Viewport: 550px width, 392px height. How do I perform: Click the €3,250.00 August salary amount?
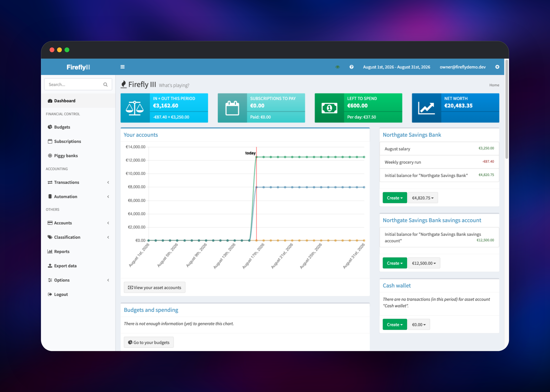(x=486, y=148)
